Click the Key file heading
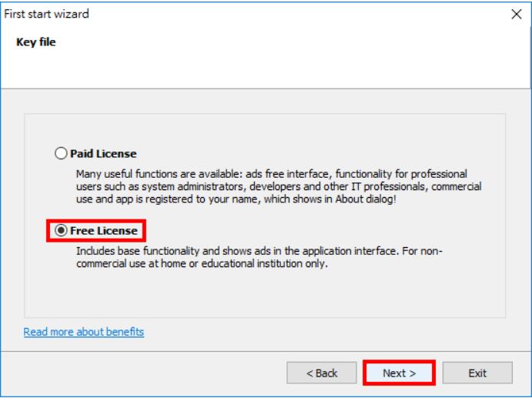This screenshot has width=532, height=398. point(36,42)
